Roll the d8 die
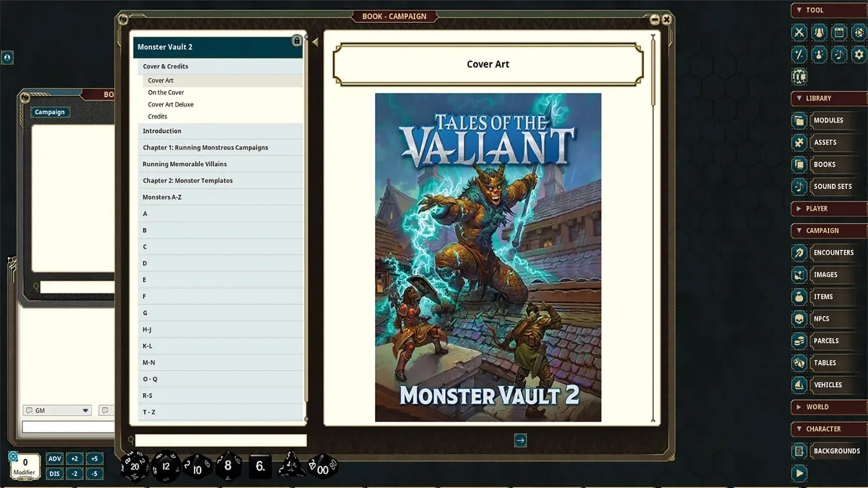The height and width of the screenshot is (488, 868). 228,465
